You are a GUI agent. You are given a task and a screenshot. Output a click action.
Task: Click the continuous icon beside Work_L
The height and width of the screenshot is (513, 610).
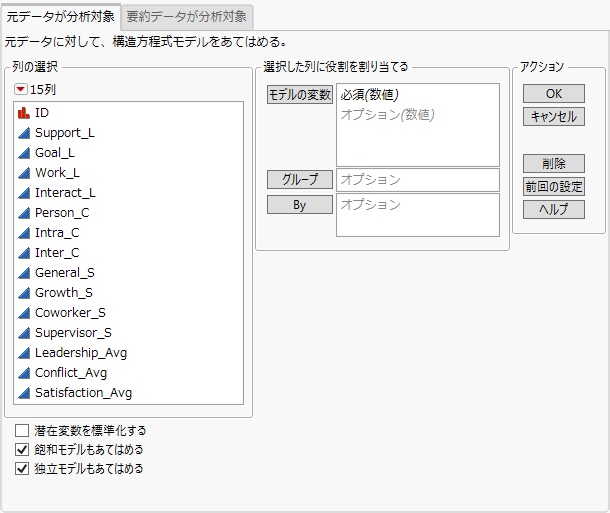[x=24, y=173]
